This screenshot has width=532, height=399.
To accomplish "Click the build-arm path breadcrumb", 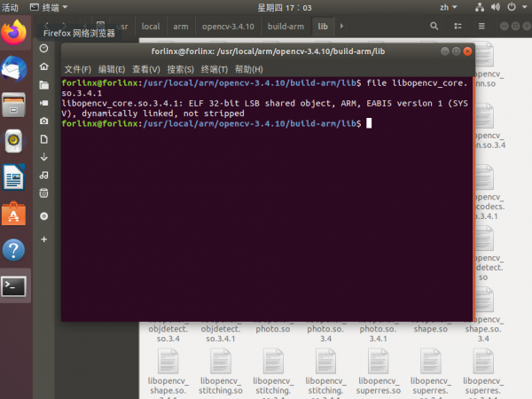I will 286,27.
